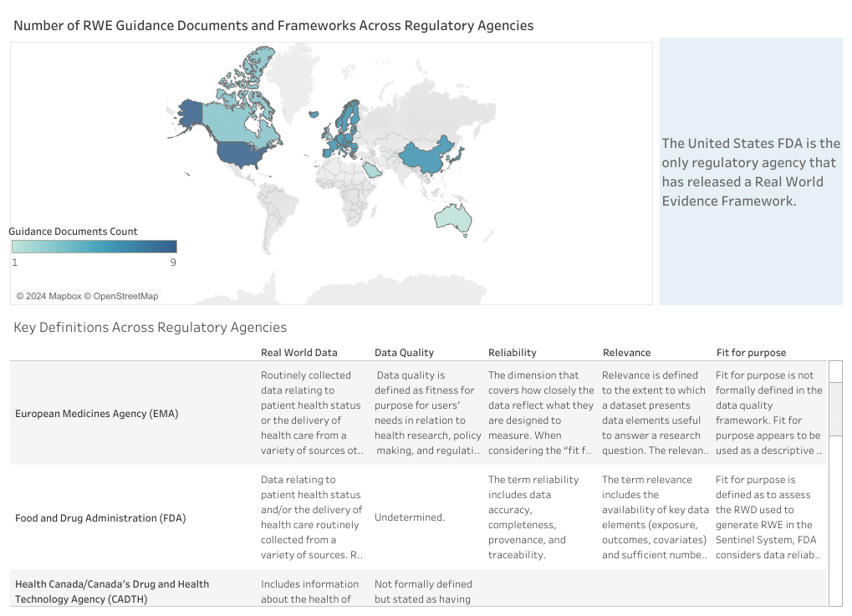The height and width of the screenshot is (616, 852).
Task: Click the Data Quality column header
Action: click(402, 352)
